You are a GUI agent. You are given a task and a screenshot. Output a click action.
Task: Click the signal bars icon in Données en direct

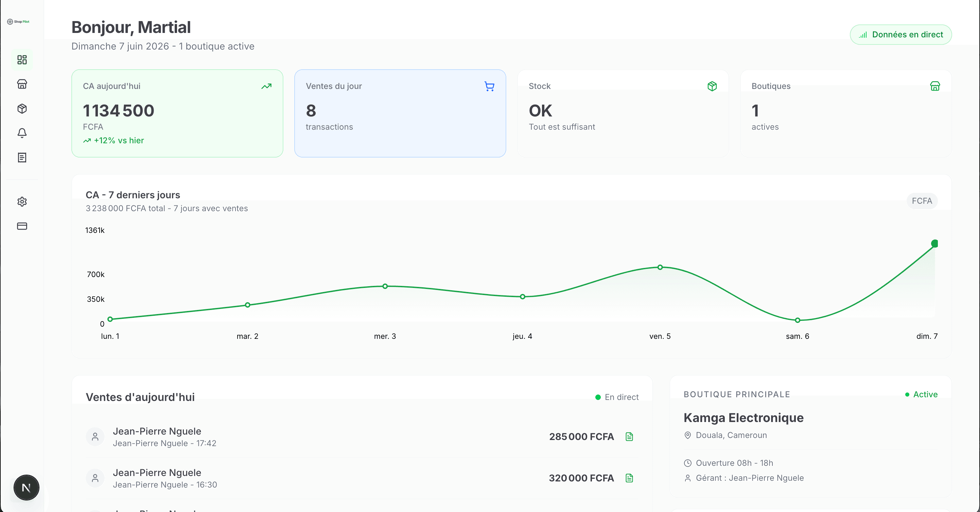coord(863,35)
